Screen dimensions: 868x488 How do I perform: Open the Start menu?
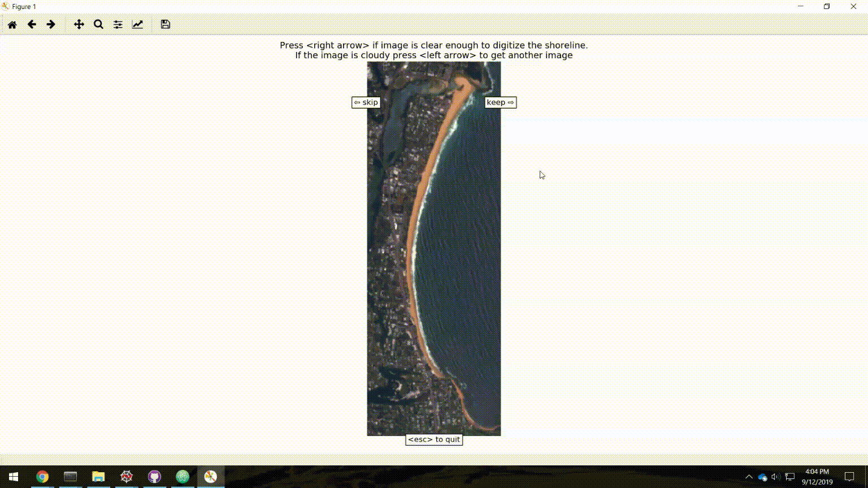[x=12, y=476]
